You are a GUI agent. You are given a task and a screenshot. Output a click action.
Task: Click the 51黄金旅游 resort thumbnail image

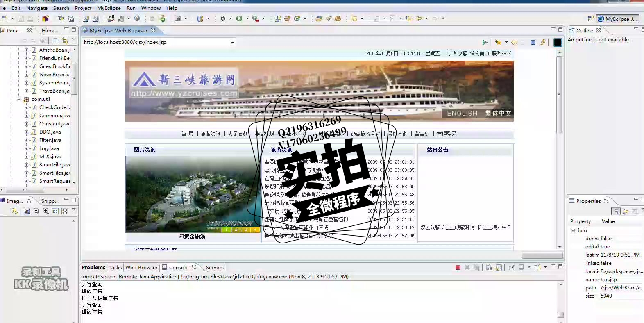coord(193,194)
